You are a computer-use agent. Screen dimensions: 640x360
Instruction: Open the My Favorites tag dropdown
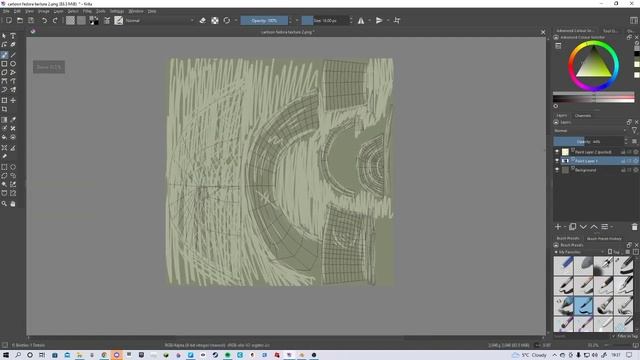click(580, 252)
